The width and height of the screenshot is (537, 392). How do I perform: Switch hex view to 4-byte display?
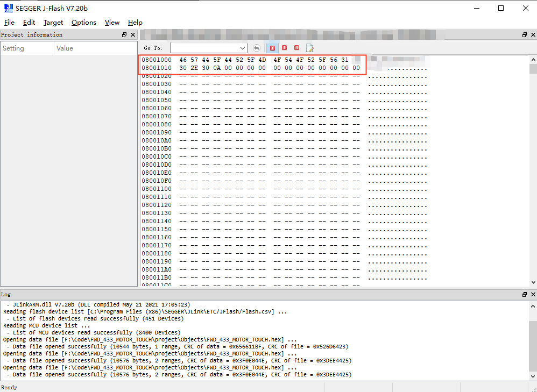click(x=296, y=48)
